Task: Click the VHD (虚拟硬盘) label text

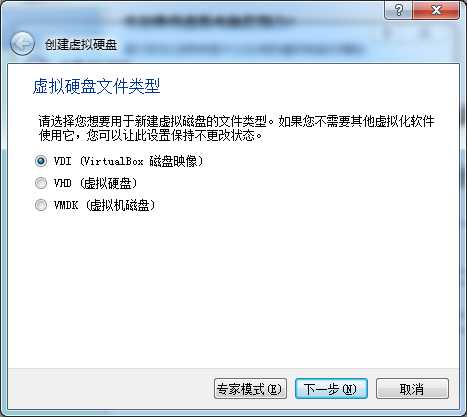Action: [x=95, y=183]
